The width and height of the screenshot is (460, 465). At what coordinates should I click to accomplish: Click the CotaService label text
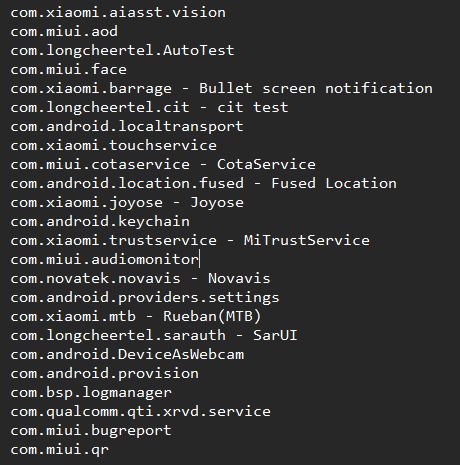pos(266,165)
